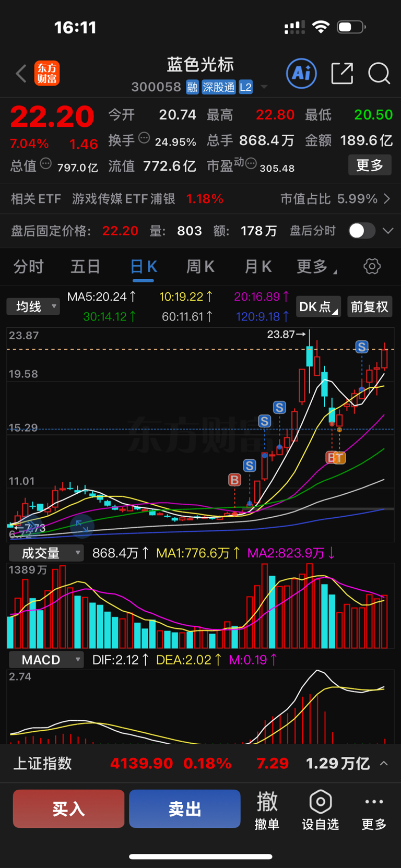Screen dimensions: 401x868
Task: Expand the after-hours section chevron
Action: pyautogui.click(x=388, y=231)
